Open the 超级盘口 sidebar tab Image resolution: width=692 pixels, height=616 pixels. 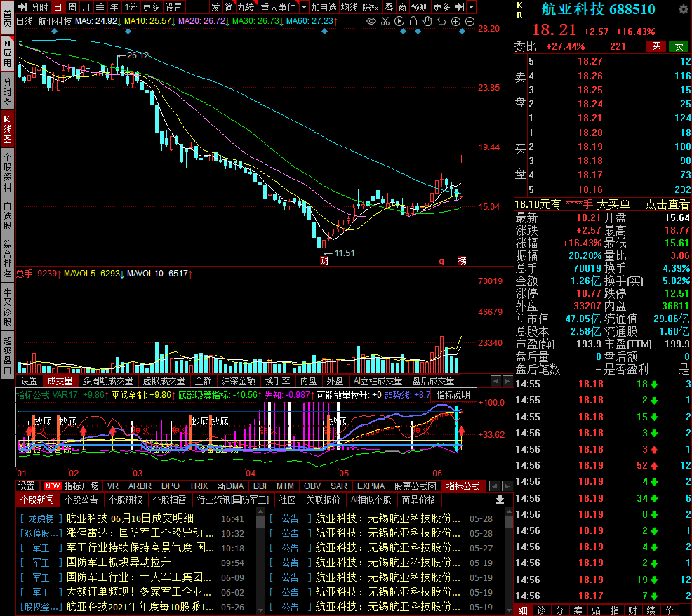[7, 356]
